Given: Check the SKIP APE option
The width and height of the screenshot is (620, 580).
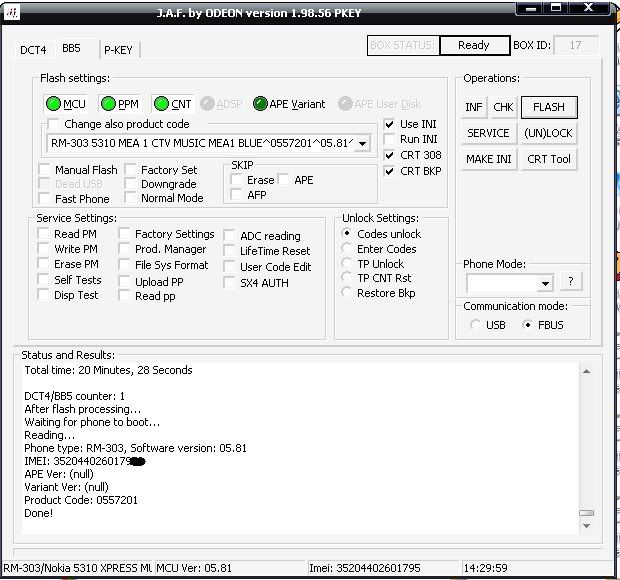Looking at the screenshot, I should click(x=284, y=180).
